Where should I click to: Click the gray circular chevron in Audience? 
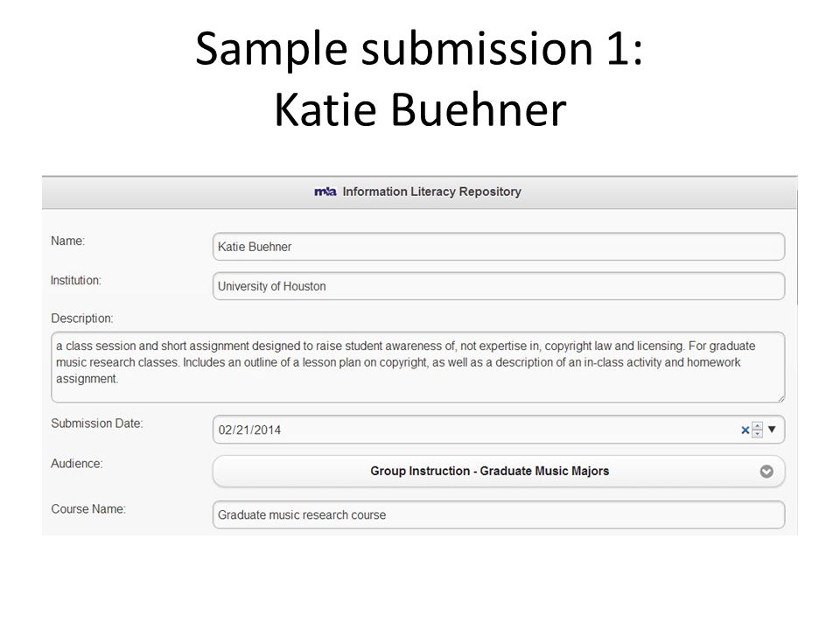(766, 472)
